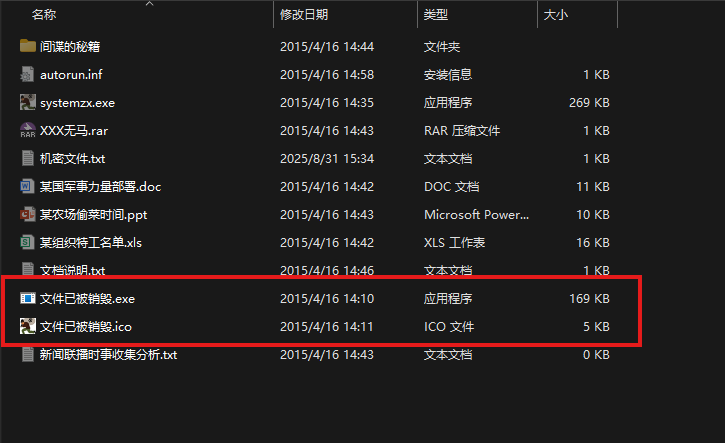Select the XXX无马.rar archive icon
The height and width of the screenshot is (443, 725).
(x=28, y=130)
